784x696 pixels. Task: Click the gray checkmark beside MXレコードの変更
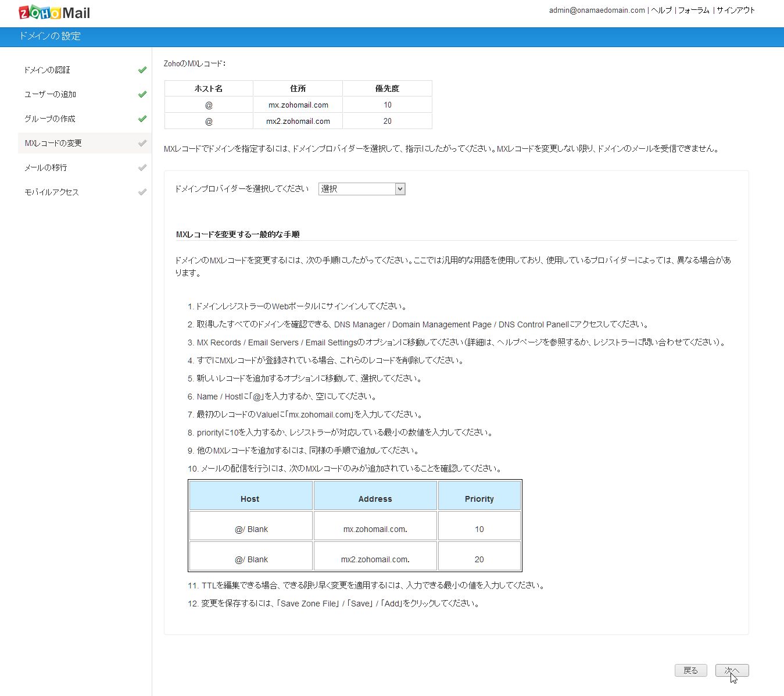tap(142, 143)
